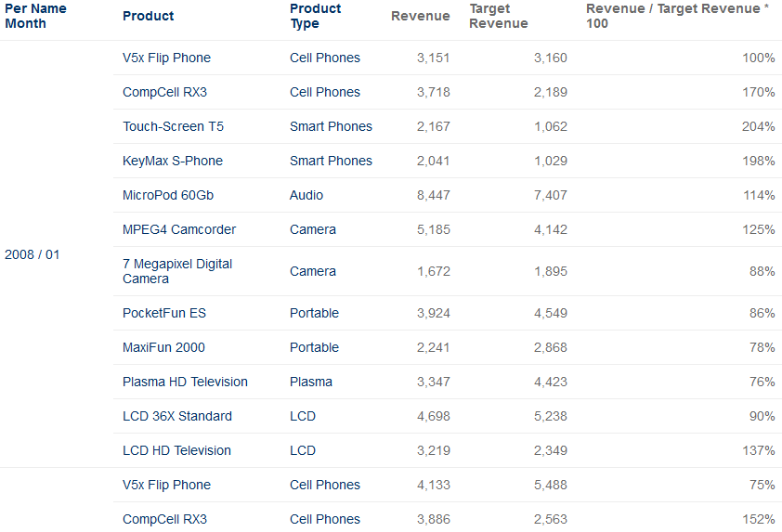Click the Audio product type
782x532 pixels.
tap(306, 196)
